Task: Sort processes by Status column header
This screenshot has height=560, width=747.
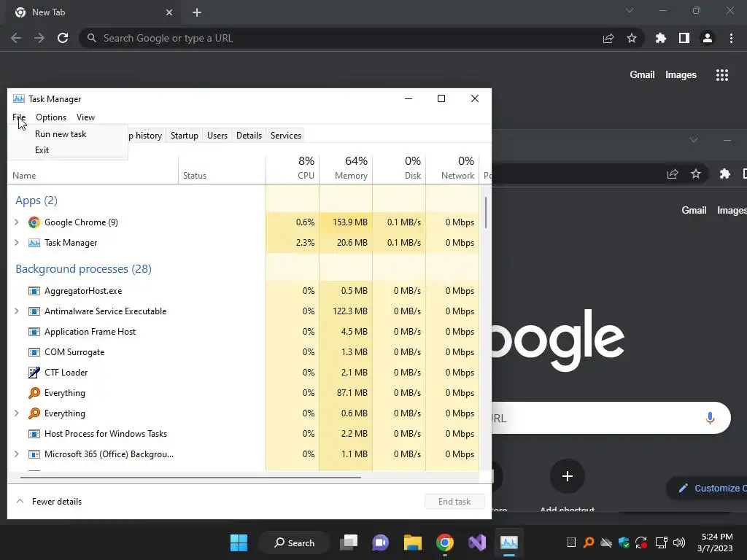Action: click(x=222, y=168)
